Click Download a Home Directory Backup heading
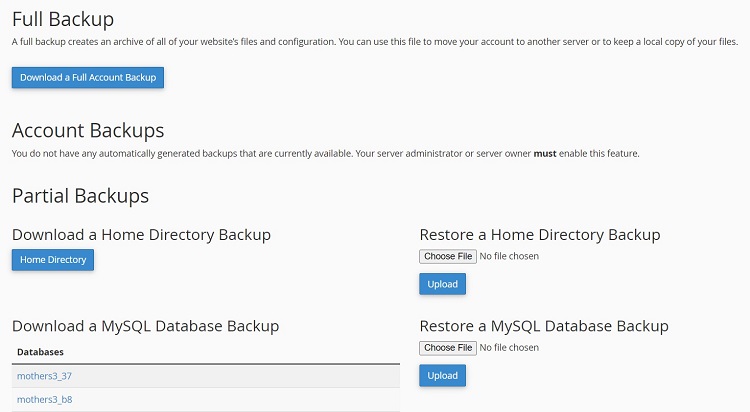 [x=141, y=235]
